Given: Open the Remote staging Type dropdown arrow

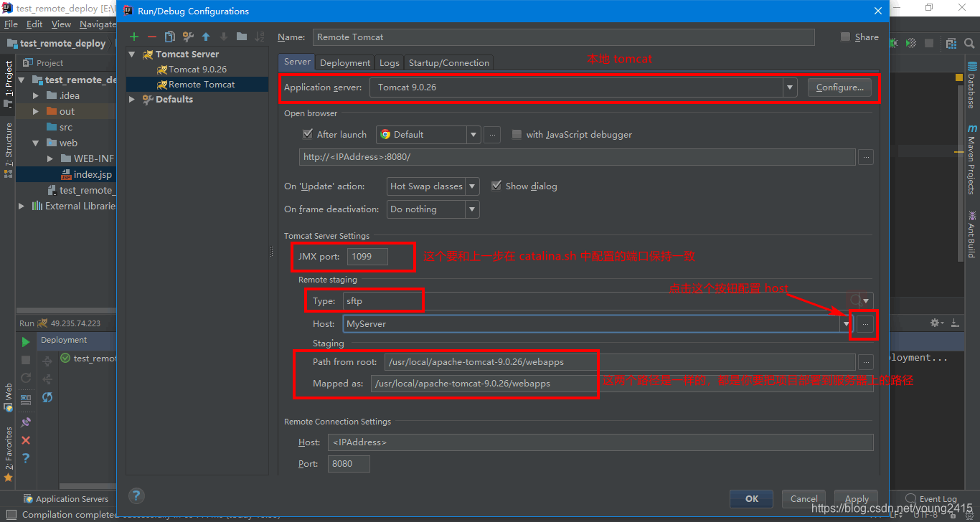Looking at the screenshot, I should coord(866,301).
